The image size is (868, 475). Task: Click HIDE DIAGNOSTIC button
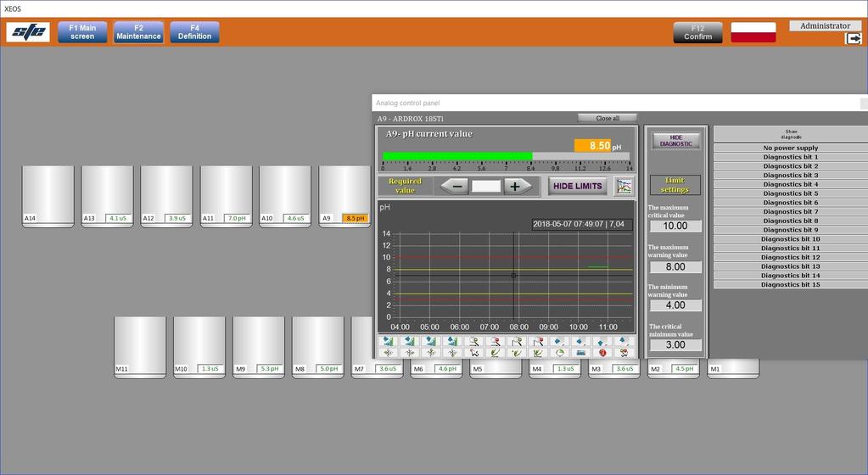click(676, 141)
